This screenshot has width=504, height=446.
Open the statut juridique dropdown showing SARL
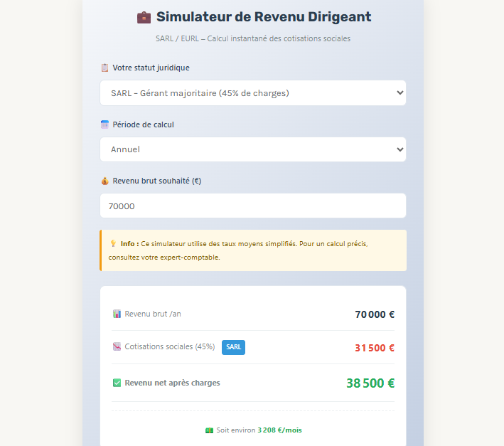[253, 93]
